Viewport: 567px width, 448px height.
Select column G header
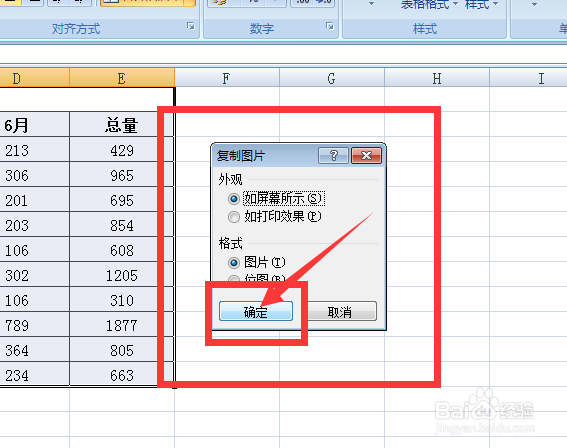tap(332, 78)
